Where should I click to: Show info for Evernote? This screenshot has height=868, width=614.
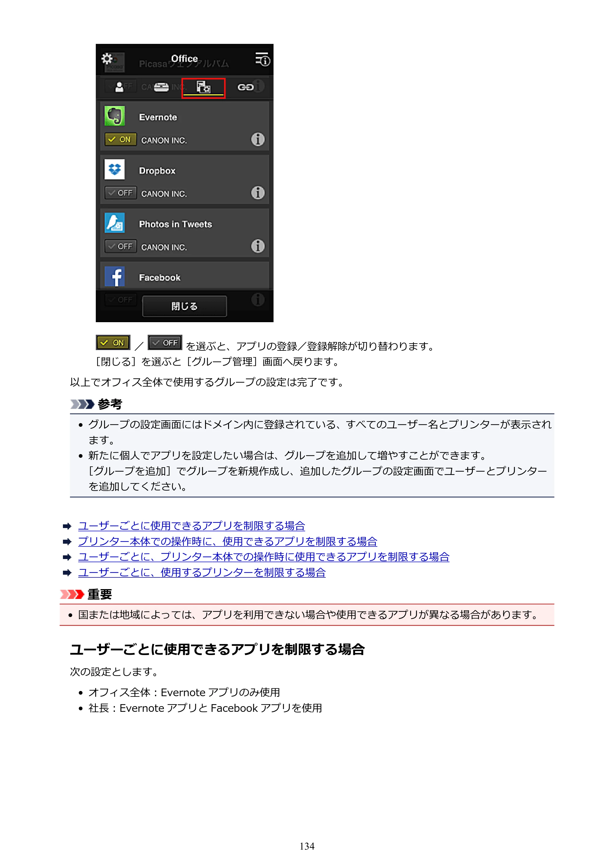coord(258,139)
